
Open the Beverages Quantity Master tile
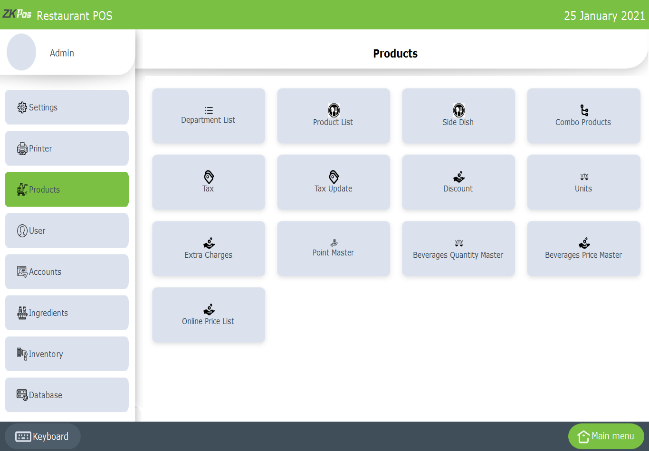click(459, 249)
